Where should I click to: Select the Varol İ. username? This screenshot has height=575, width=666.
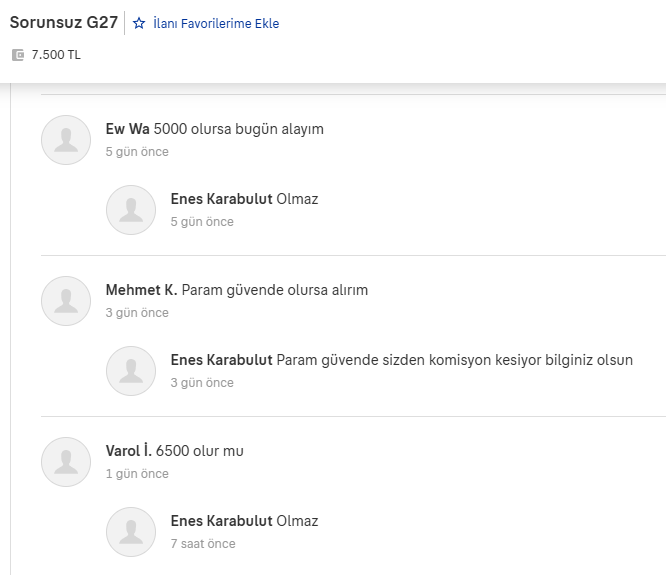pos(128,451)
